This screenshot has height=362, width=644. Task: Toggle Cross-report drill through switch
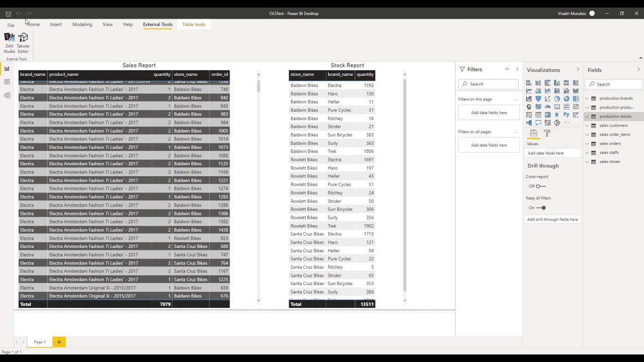point(541,186)
